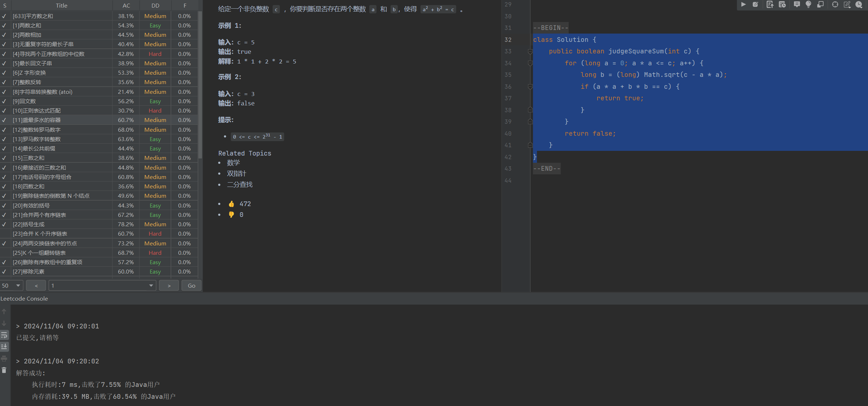Click the overlapping squares window icon

[820, 4]
